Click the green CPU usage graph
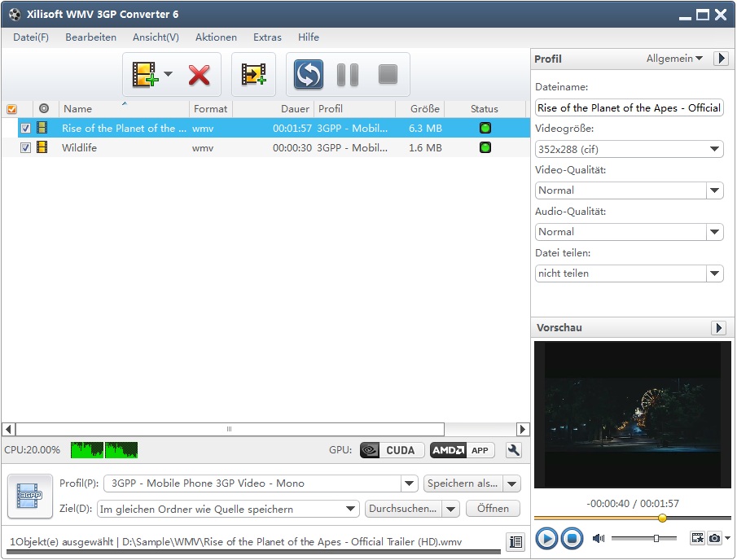 tap(104, 450)
